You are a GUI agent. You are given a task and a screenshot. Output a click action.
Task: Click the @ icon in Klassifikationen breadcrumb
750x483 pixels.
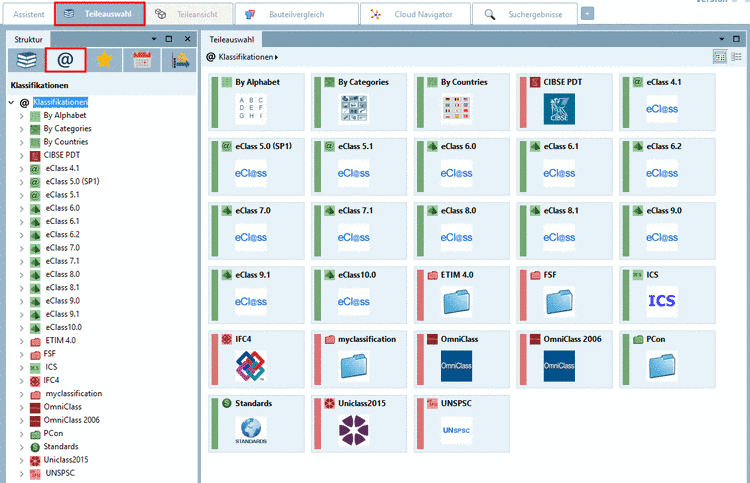pos(210,57)
